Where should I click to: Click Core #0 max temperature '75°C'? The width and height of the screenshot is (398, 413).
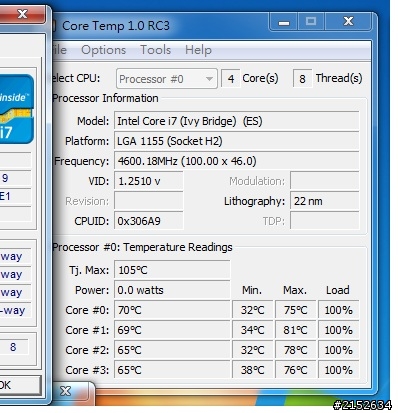[x=296, y=310]
